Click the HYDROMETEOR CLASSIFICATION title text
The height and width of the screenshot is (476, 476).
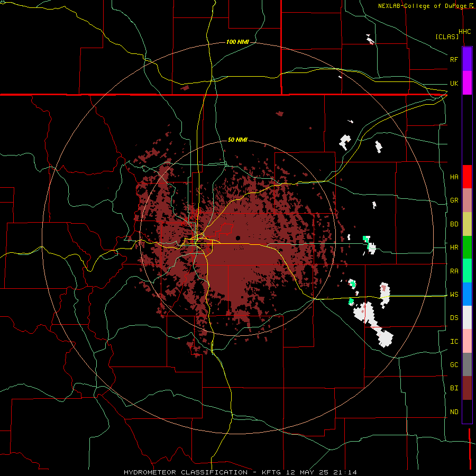coord(186,472)
